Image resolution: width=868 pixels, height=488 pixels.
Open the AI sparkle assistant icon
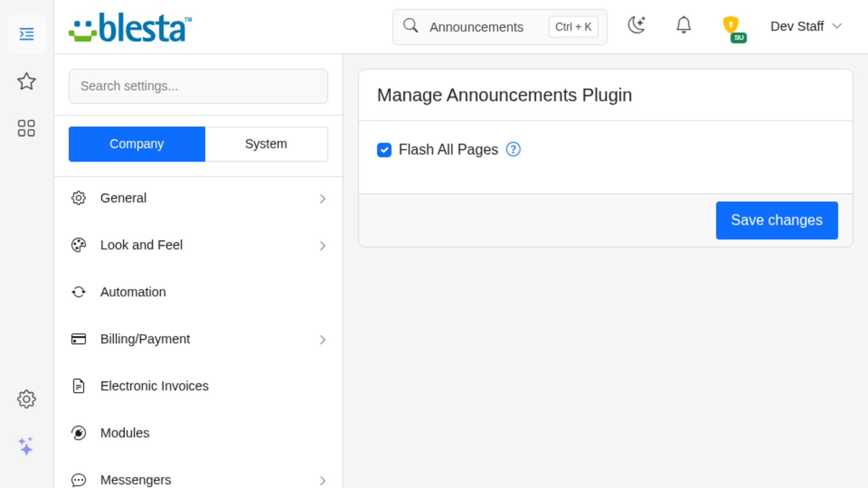[26, 446]
